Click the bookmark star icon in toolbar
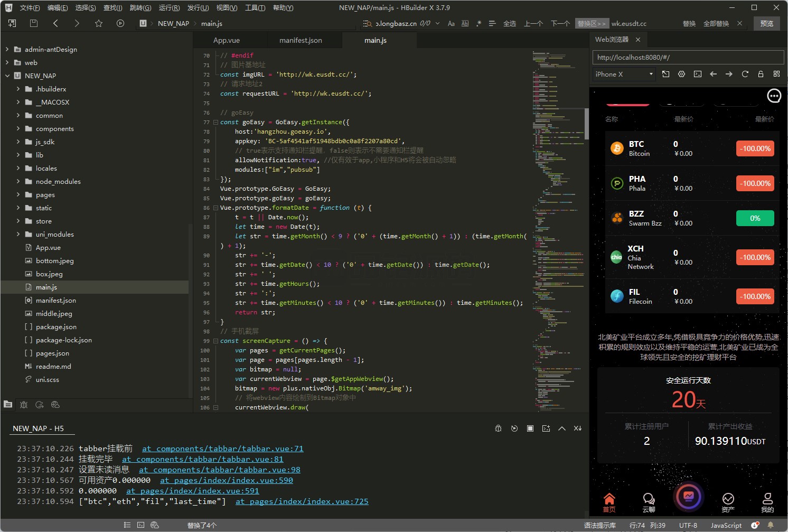Viewport: 788px width, 532px height. 99,23
